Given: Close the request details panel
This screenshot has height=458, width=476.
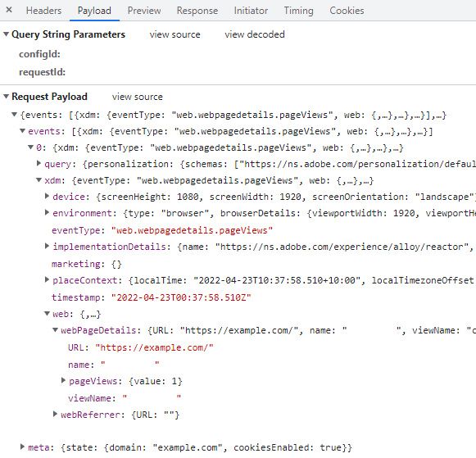Looking at the screenshot, I should tap(9, 10).
